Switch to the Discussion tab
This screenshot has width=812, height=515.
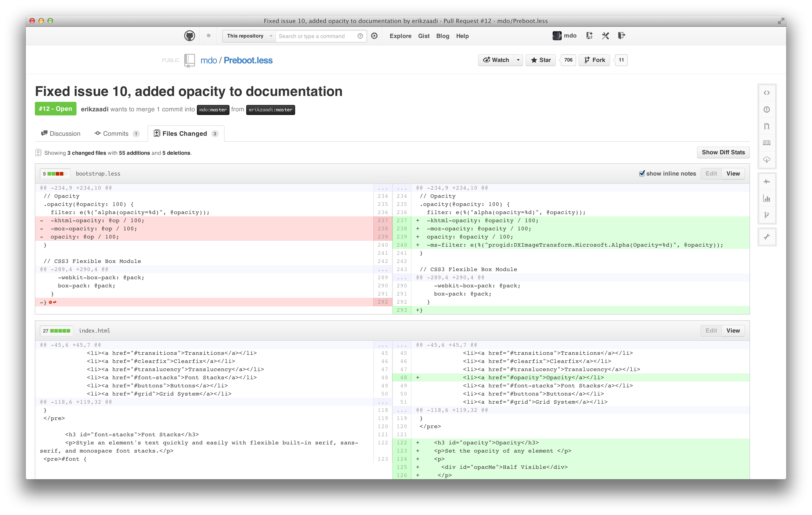(x=61, y=134)
